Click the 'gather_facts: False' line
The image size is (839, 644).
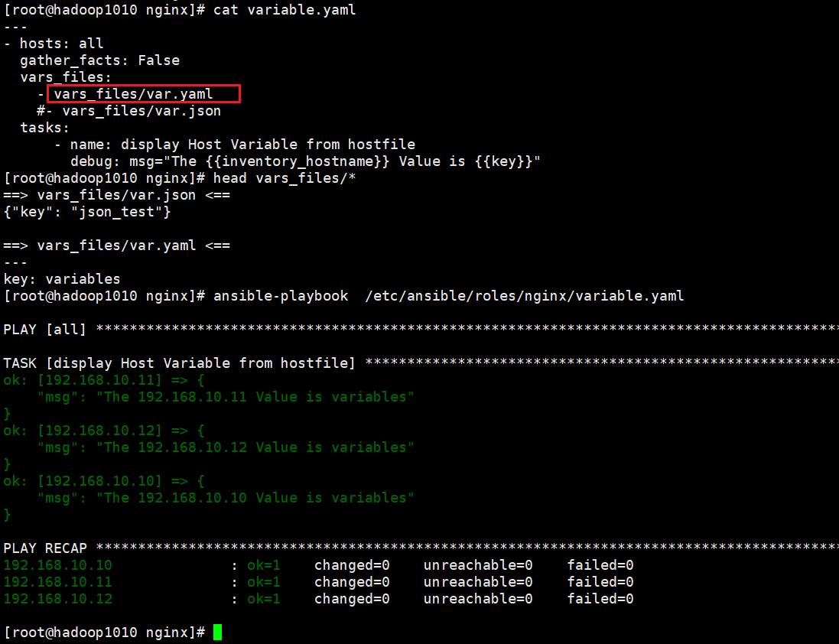click(99, 60)
